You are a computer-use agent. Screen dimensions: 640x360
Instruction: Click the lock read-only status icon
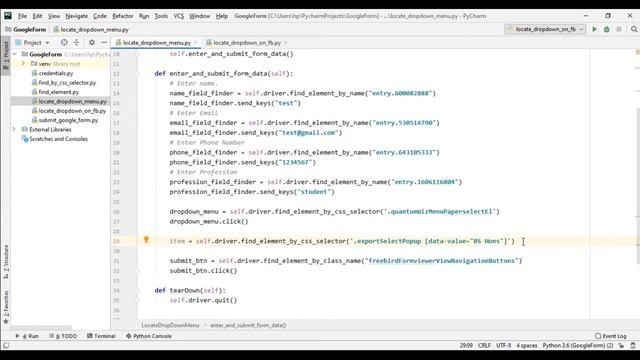click(x=621, y=345)
